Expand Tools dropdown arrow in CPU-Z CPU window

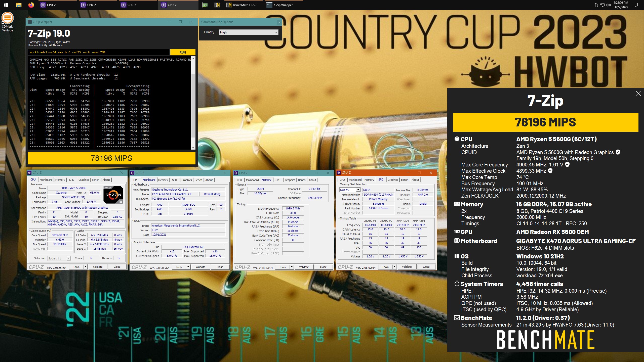pyautogui.click(x=85, y=267)
